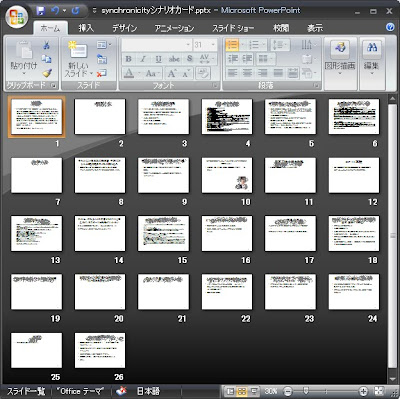The height and width of the screenshot is (399, 400).
Task: Click 30% zoom level button
Action: (271, 391)
